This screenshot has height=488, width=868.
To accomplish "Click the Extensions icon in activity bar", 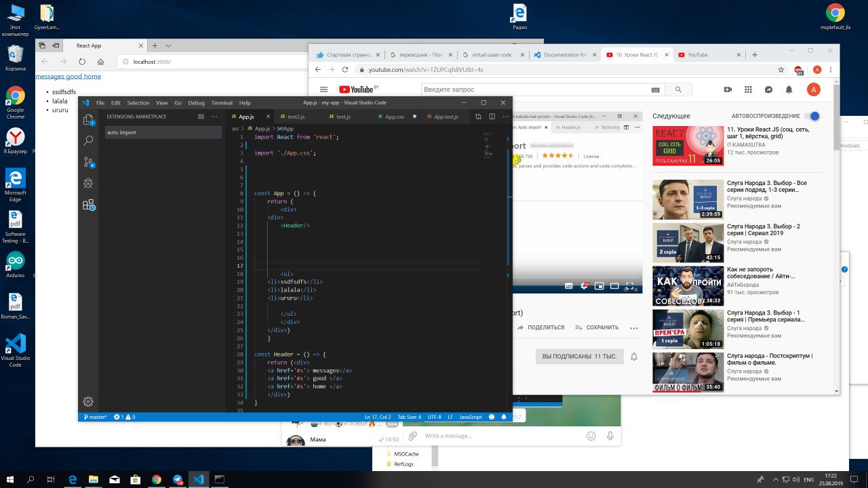I will (88, 205).
